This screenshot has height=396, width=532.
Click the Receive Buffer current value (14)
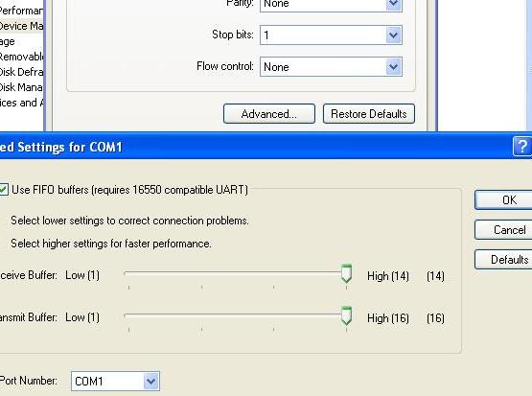tap(435, 276)
